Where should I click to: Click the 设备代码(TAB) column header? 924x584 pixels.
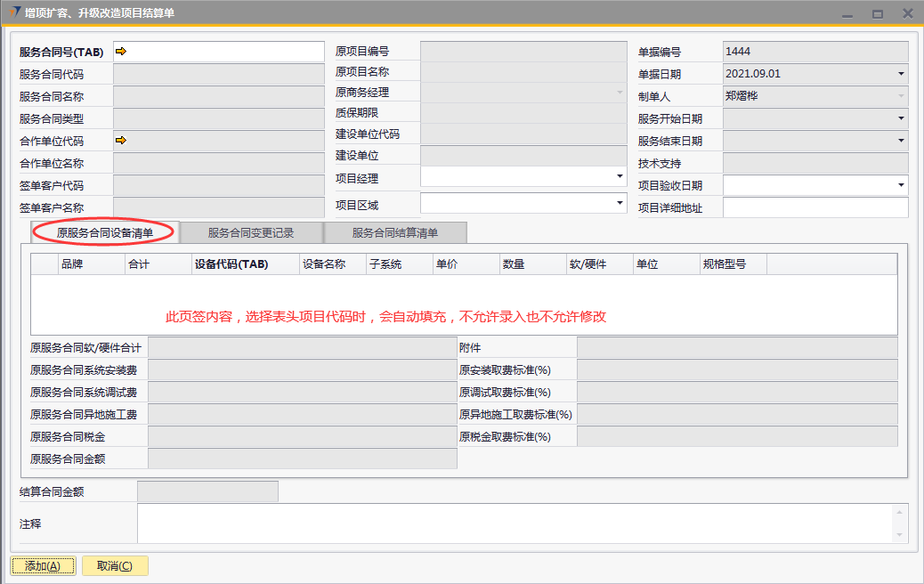[x=231, y=264]
